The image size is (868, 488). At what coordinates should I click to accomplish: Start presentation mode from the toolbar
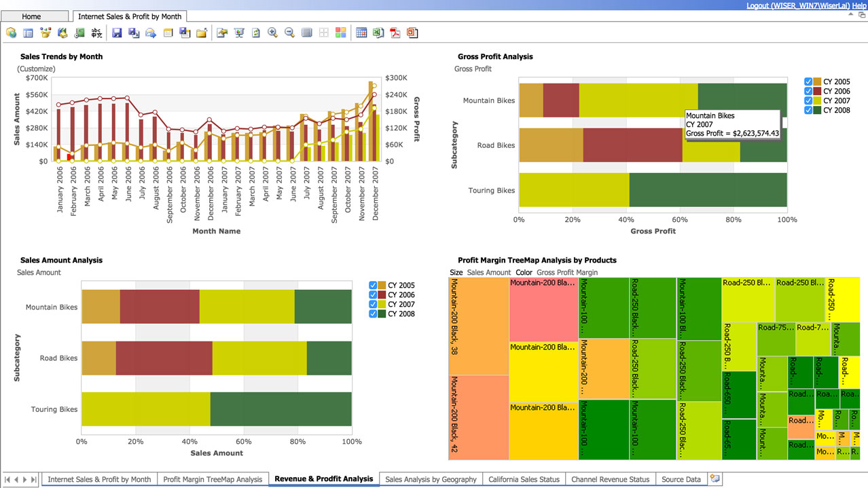coord(238,32)
